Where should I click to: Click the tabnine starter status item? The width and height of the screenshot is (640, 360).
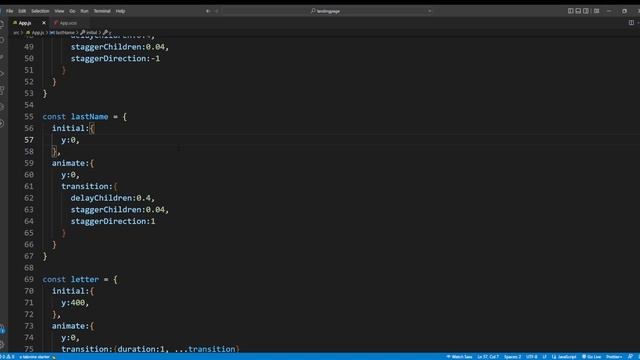[37, 357]
